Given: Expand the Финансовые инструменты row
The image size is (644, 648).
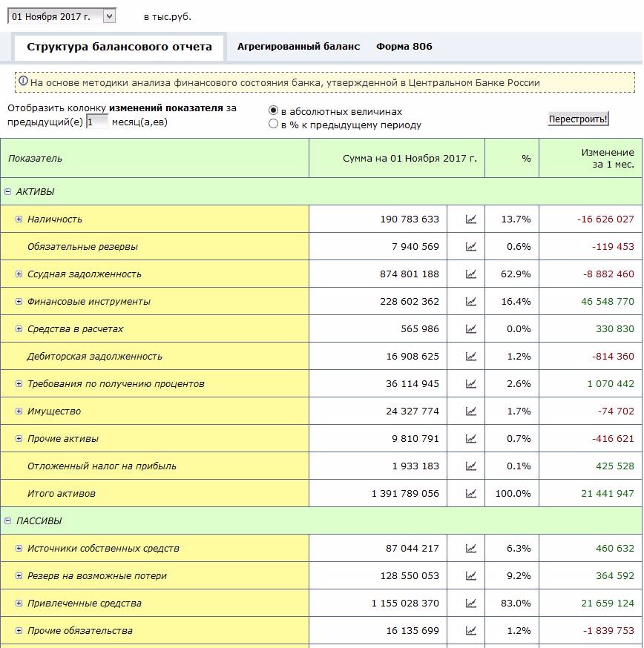Looking at the screenshot, I should tap(19, 301).
